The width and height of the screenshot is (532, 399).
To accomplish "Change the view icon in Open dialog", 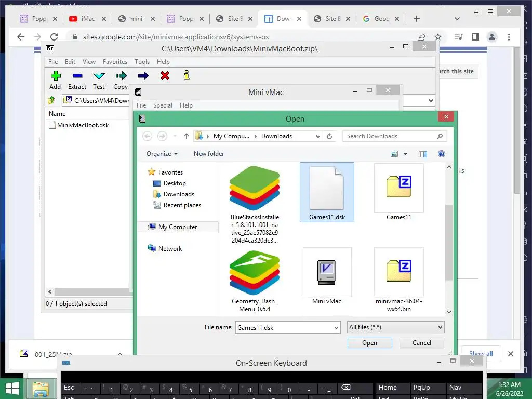I will coord(394,154).
